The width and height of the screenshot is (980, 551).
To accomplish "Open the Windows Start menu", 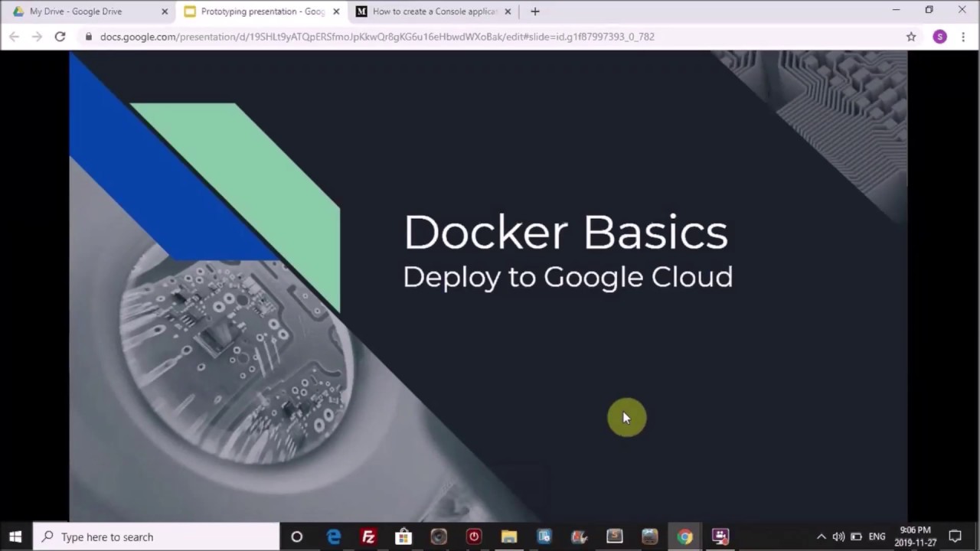I will 15,536.
